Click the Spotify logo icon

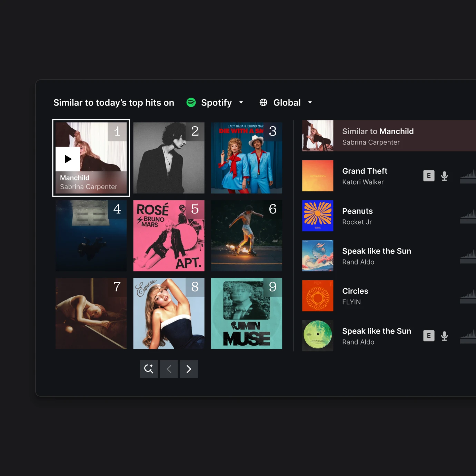(x=191, y=102)
